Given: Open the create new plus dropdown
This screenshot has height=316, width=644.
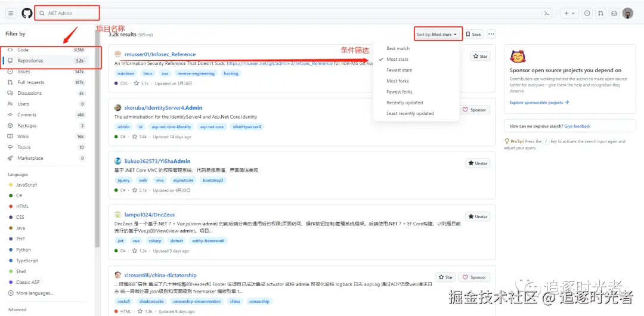Looking at the screenshot, I should pos(569,13).
